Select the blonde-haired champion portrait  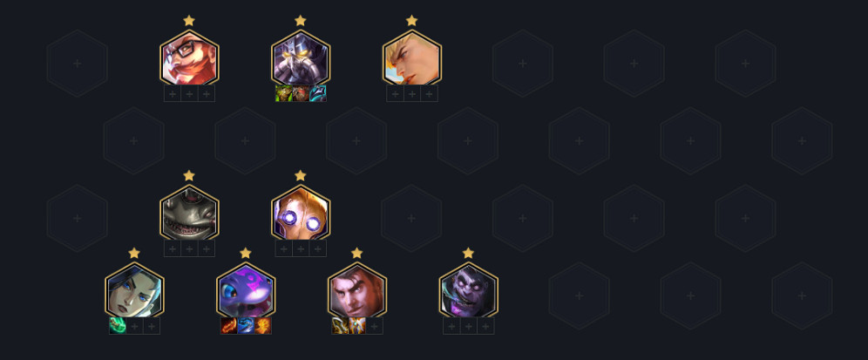(412, 59)
